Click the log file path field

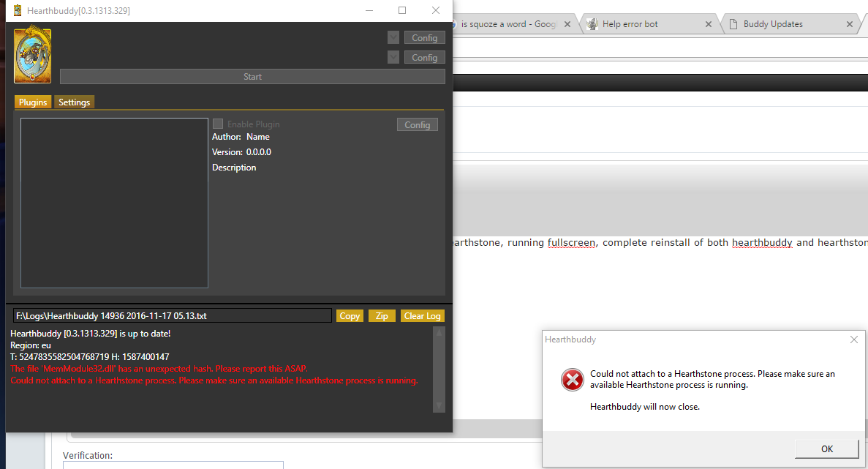pos(172,316)
